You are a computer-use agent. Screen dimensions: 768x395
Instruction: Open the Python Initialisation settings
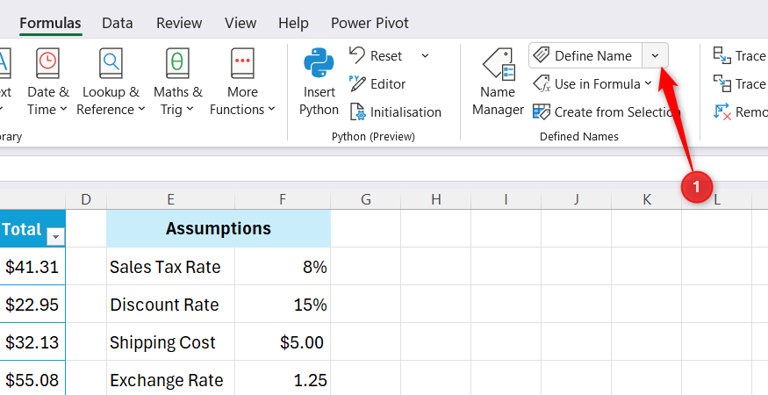point(395,112)
